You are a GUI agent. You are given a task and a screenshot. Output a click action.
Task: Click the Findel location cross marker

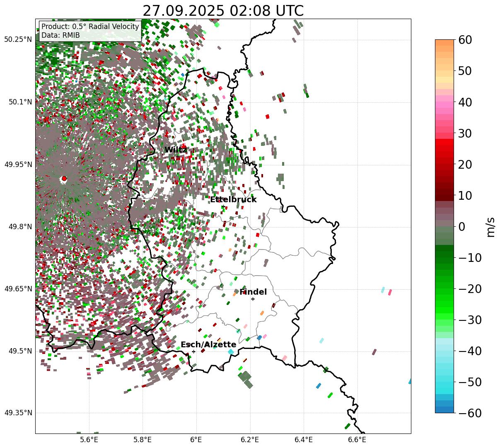253,299
